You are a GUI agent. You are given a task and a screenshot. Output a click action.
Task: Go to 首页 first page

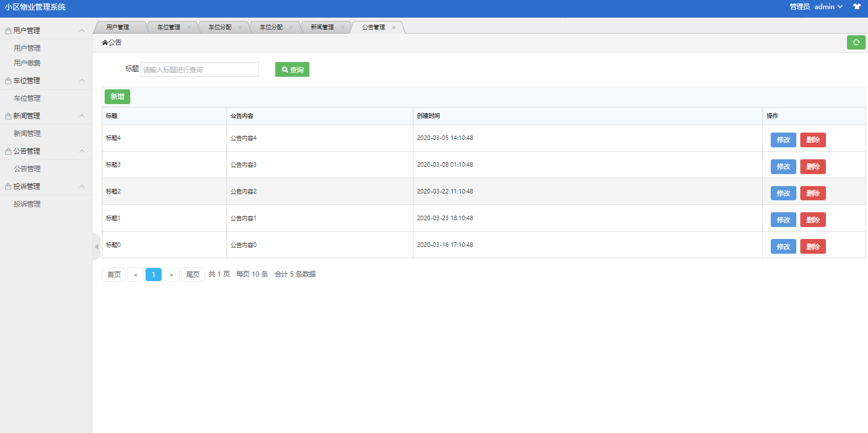click(114, 274)
